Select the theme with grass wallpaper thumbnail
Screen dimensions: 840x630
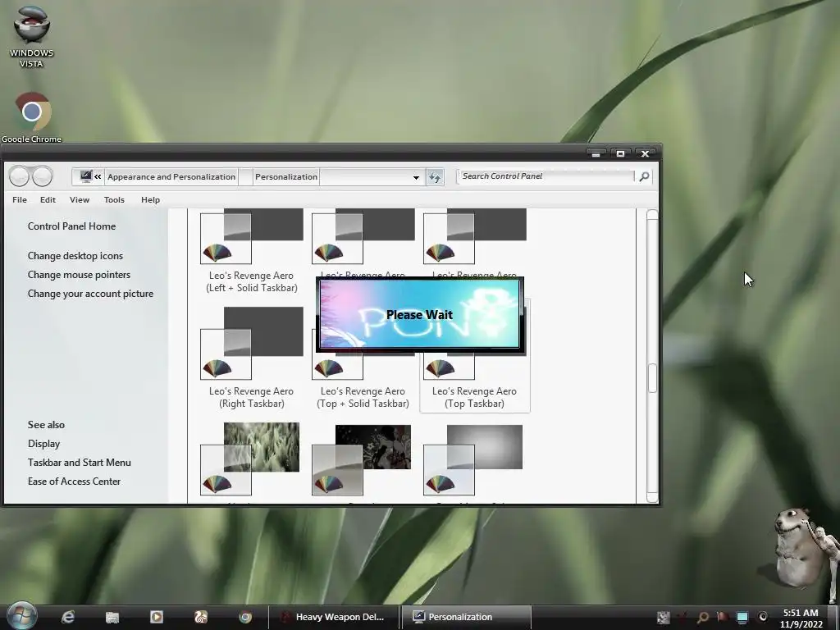pos(250,459)
